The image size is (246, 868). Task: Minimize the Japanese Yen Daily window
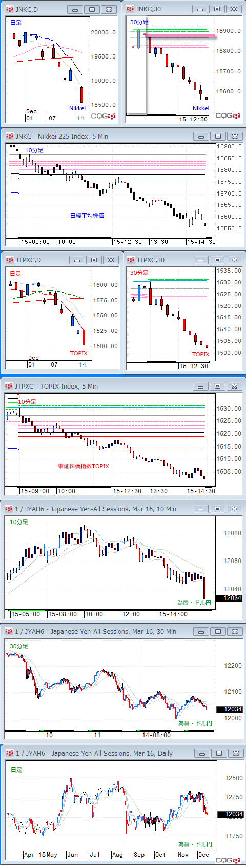pos(202,753)
